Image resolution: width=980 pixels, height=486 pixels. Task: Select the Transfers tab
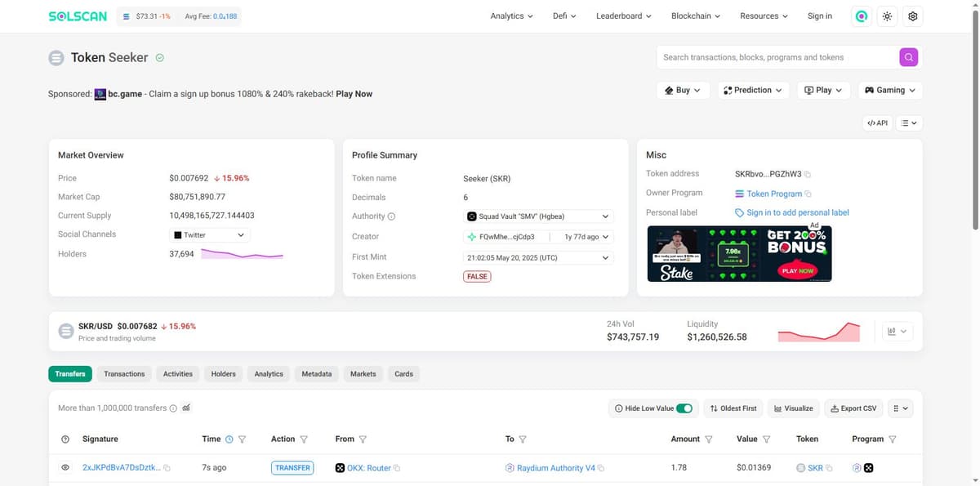pyautogui.click(x=70, y=374)
